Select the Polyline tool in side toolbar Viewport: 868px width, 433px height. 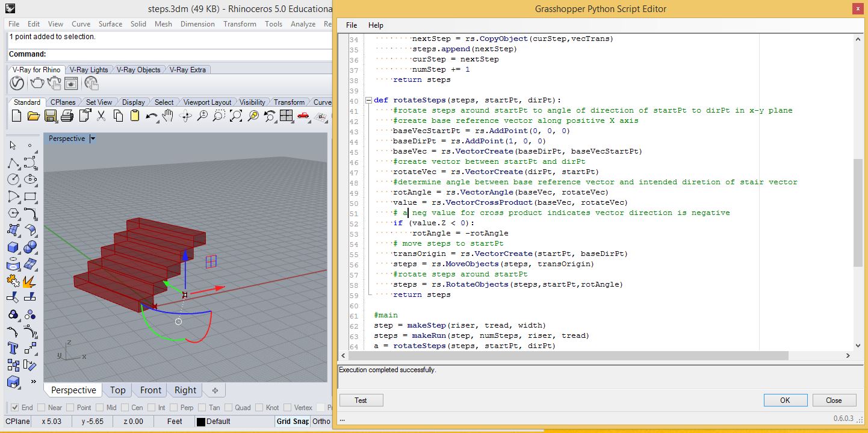pyautogui.click(x=13, y=163)
